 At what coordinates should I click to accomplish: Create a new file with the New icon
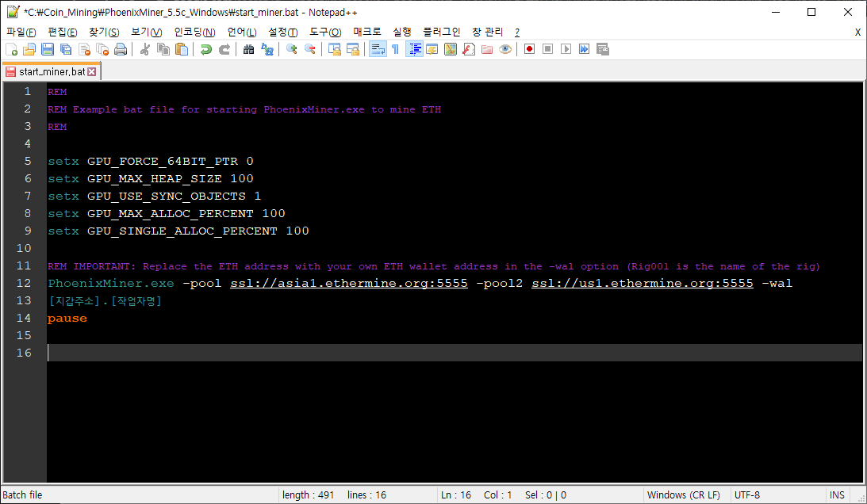[x=11, y=49]
